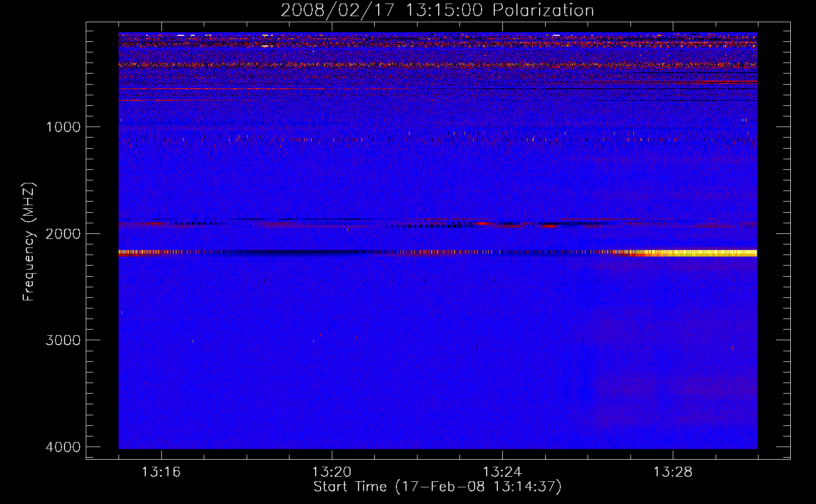
Task: Click the '13:20' time tick label
Action: point(331,472)
